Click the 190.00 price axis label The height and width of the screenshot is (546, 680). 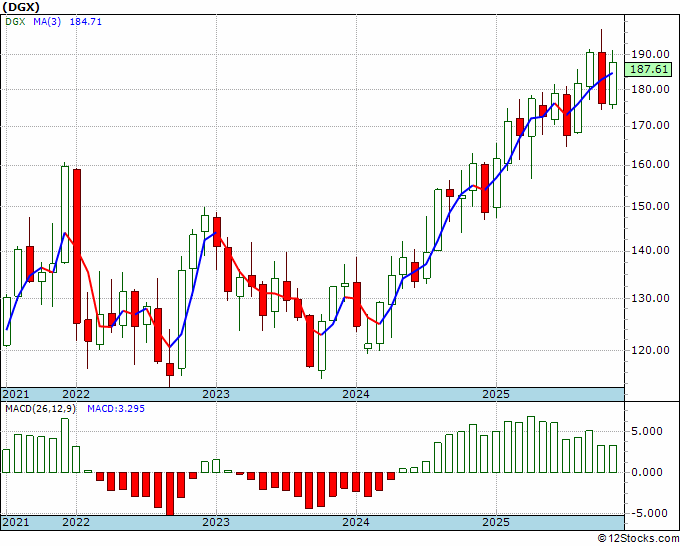pos(650,55)
